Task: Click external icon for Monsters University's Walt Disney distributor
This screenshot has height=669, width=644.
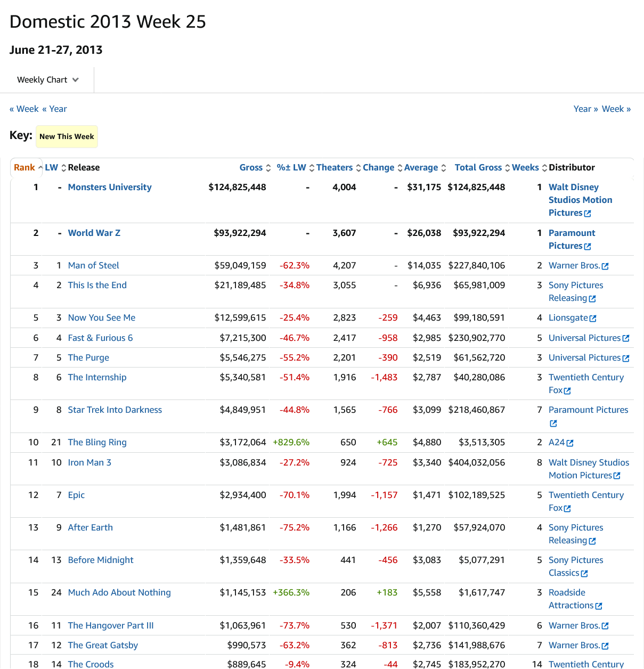Action: (x=588, y=213)
